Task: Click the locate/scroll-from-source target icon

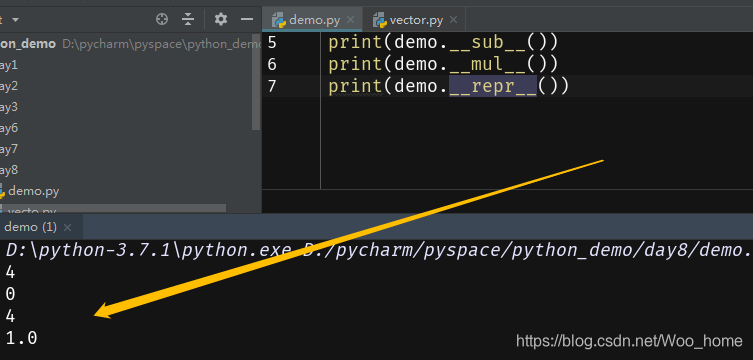Action: (162, 20)
